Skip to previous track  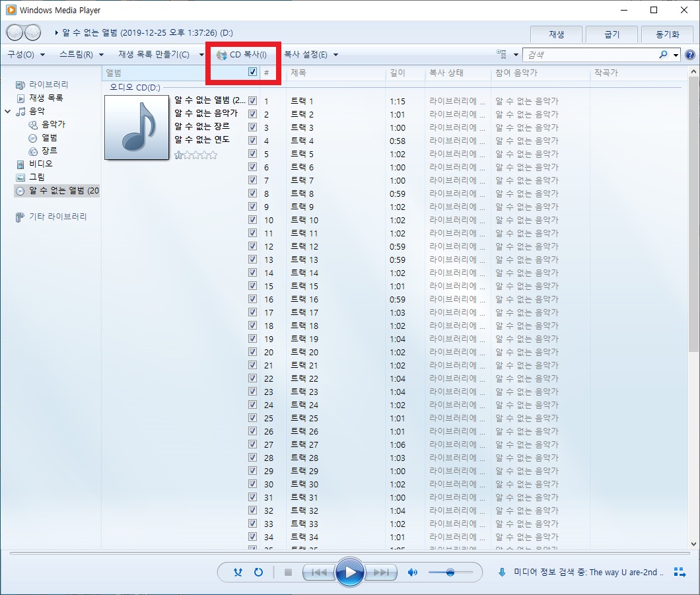319,572
